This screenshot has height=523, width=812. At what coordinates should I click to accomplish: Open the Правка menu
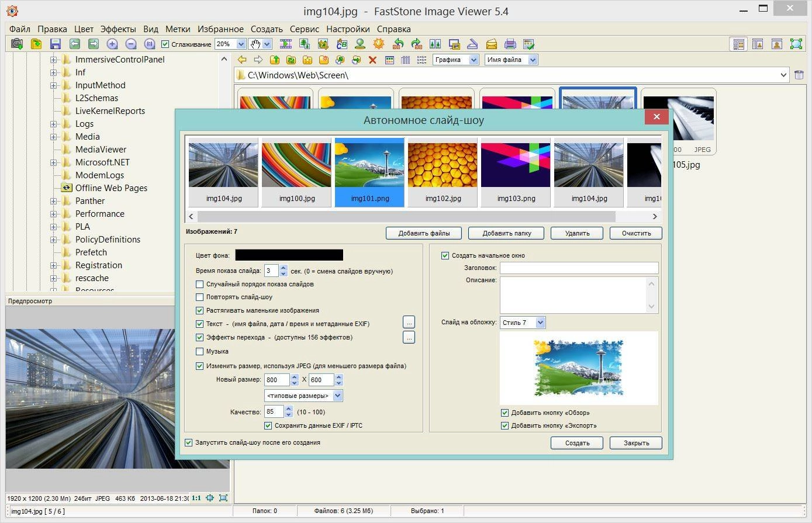pos(52,29)
